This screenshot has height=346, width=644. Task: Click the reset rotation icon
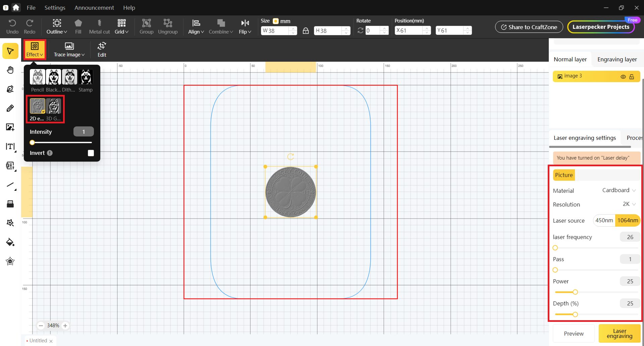tap(361, 31)
